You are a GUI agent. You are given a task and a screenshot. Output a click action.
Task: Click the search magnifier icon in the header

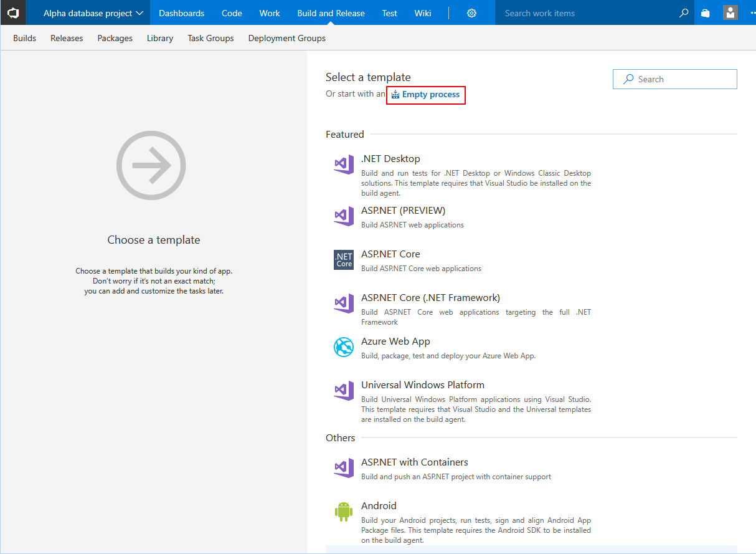click(684, 13)
